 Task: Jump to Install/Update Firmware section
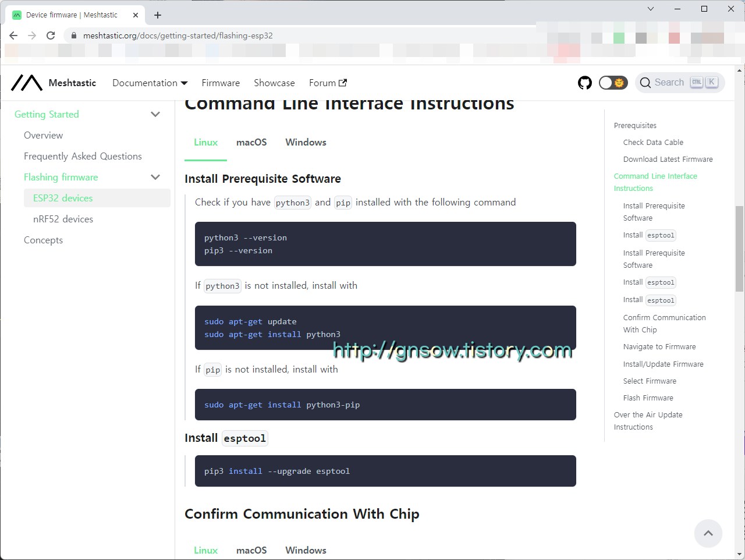[663, 364]
